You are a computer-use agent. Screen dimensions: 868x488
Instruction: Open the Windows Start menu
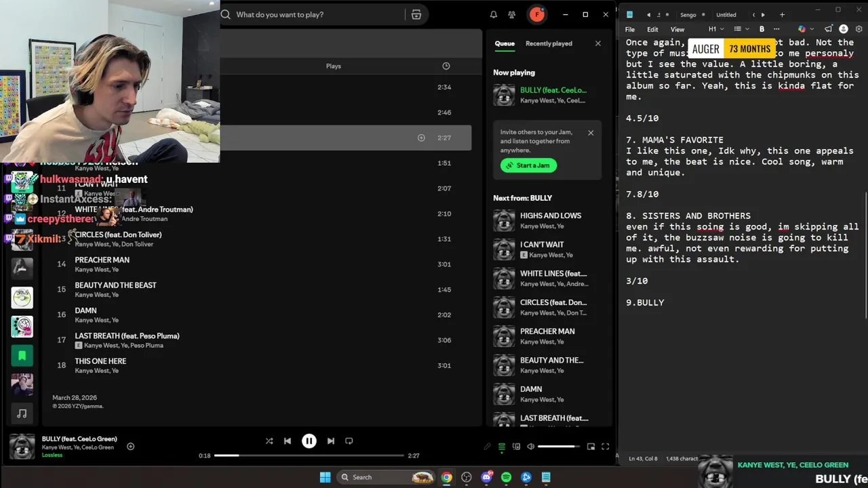click(x=325, y=477)
